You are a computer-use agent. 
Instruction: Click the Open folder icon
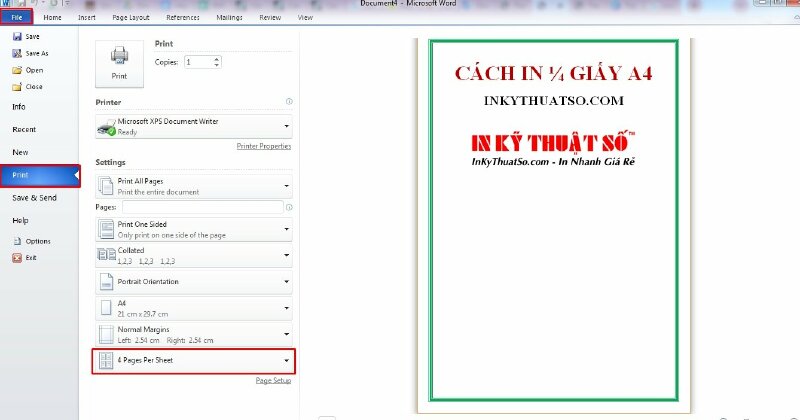pyautogui.click(x=17, y=70)
